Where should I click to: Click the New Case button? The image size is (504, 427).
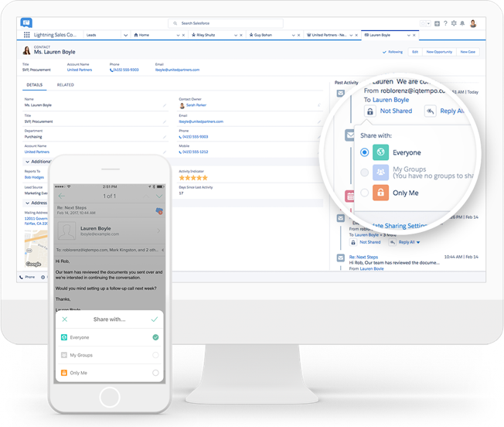pyautogui.click(x=468, y=52)
